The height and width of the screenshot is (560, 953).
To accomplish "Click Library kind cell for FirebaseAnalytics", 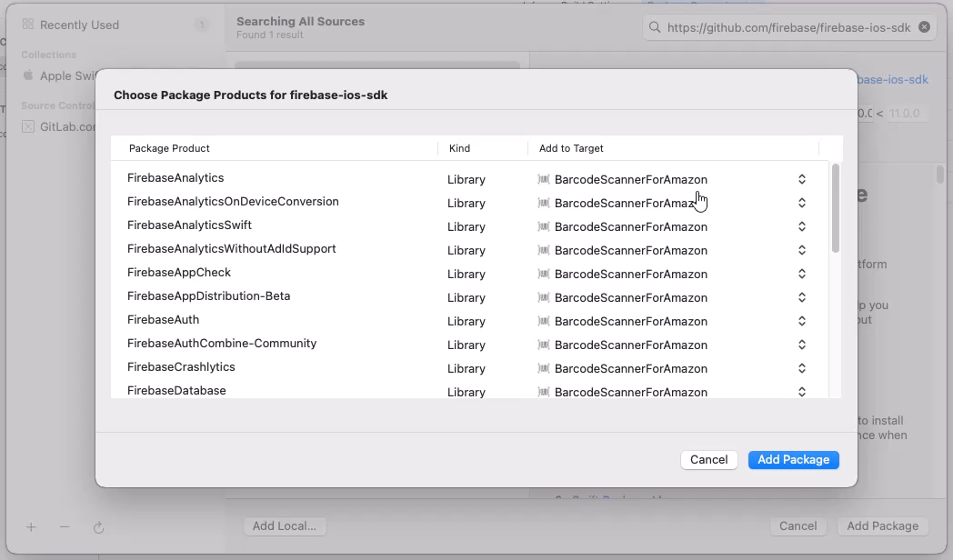I will point(466,180).
